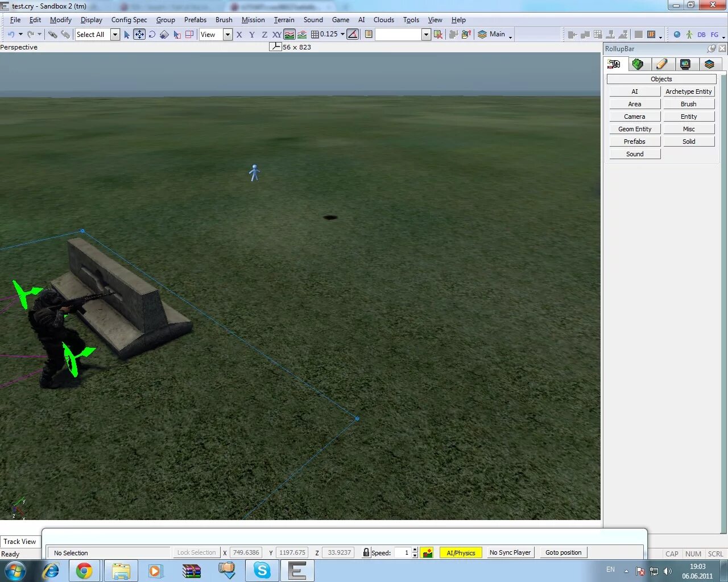728x582 pixels.
Task: Open the View coordinate system dropdown
Action: [227, 35]
